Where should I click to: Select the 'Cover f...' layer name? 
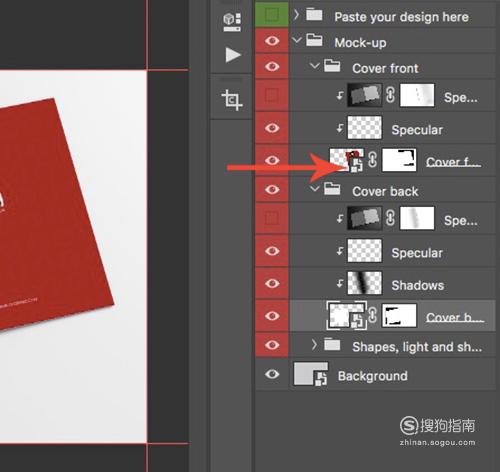pyautogui.click(x=453, y=162)
